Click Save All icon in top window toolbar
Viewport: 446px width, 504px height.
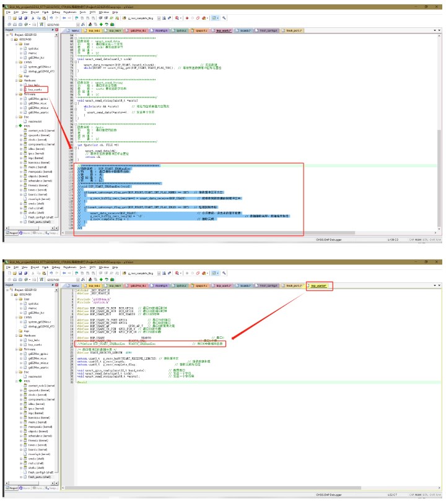click(25, 19)
